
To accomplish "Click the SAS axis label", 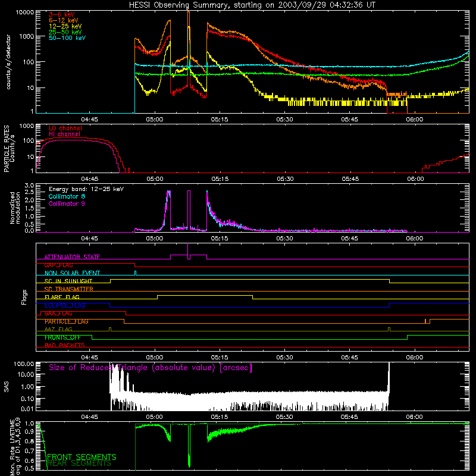I will click(7, 387).
